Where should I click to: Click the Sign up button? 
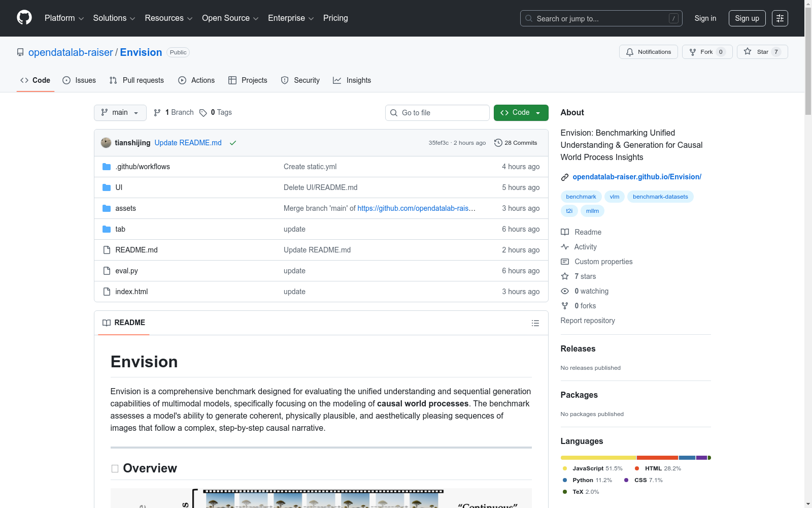(747, 18)
